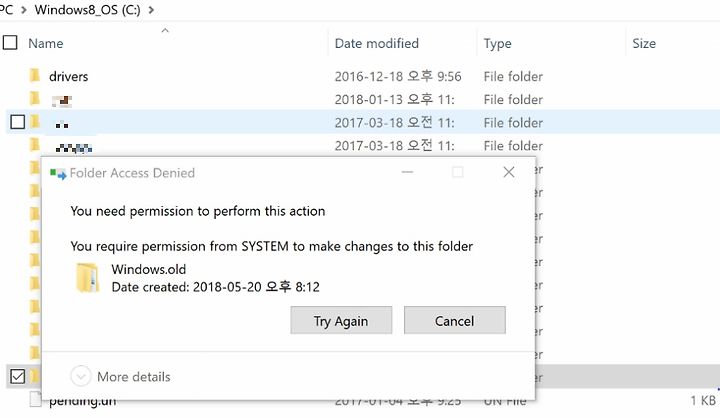This screenshot has height=418, width=720.
Task: Click folder icon of highlighted 2017-03-18 row
Action: click(35, 122)
